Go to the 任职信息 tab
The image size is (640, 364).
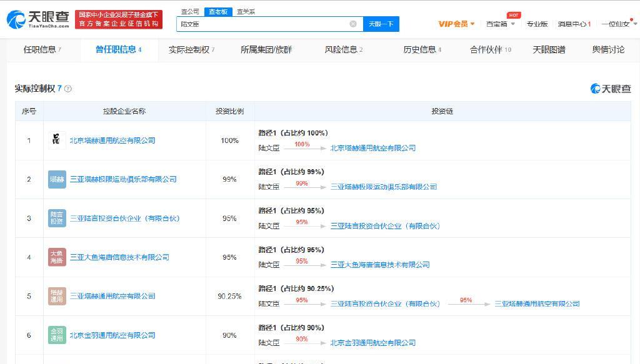coord(42,50)
